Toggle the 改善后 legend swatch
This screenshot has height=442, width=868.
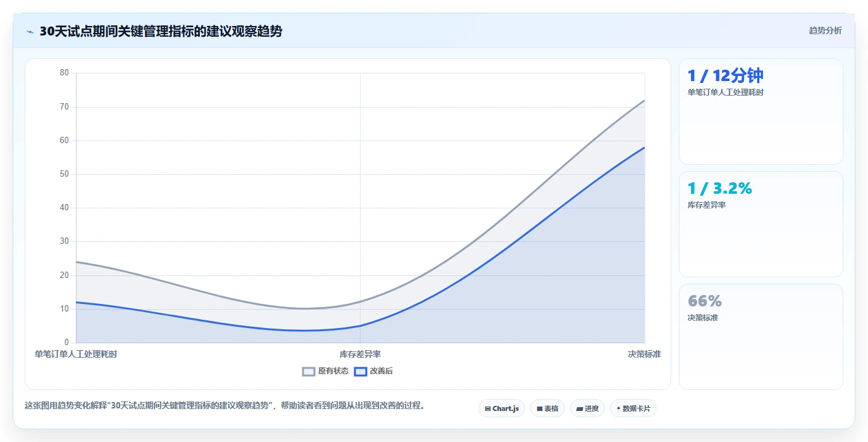tap(361, 372)
